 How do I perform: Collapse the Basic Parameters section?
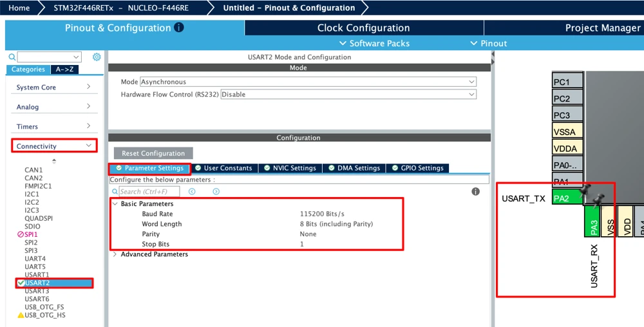tap(115, 204)
